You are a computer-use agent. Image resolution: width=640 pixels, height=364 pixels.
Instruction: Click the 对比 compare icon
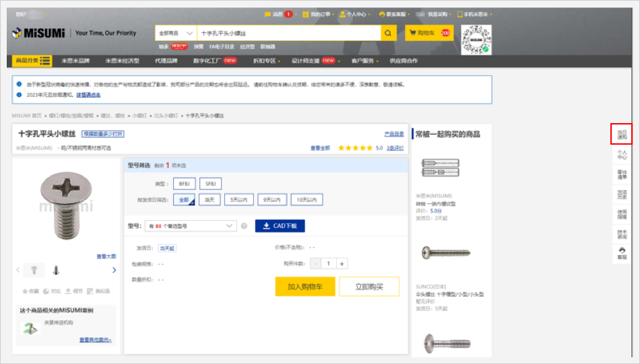pyautogui.click(x=46, y=291)
